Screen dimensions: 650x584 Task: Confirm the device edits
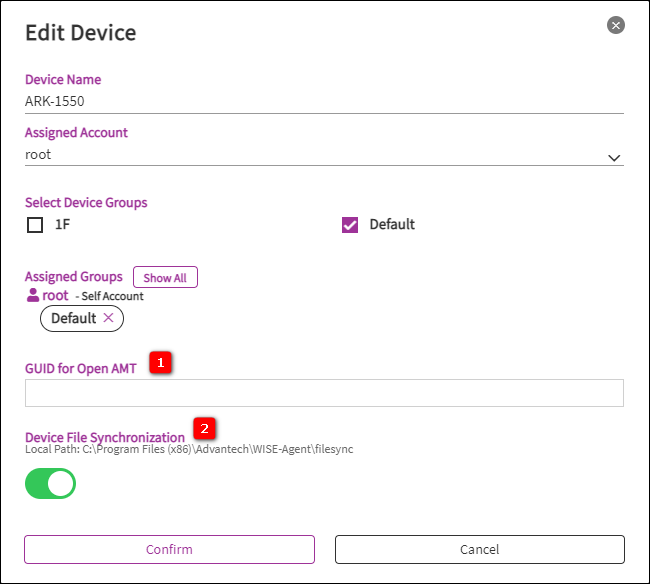point(169,549)
